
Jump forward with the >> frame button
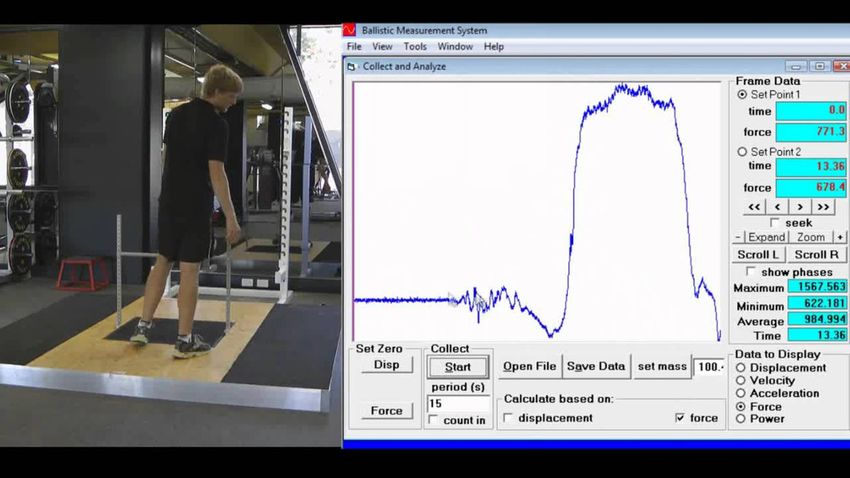(823, 207)
